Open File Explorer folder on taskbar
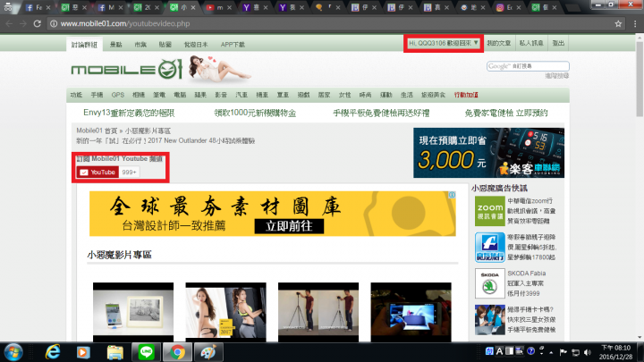644x362 pixels. [x=115, y=352]
